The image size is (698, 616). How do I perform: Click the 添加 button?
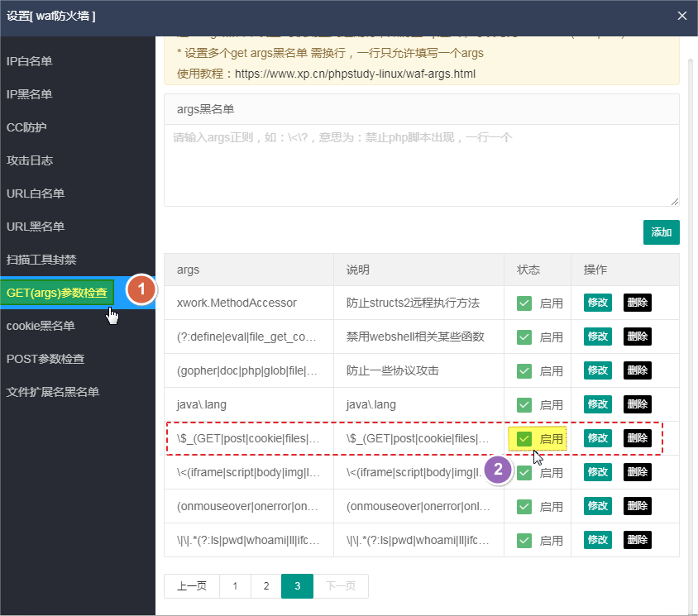point(661,232)
